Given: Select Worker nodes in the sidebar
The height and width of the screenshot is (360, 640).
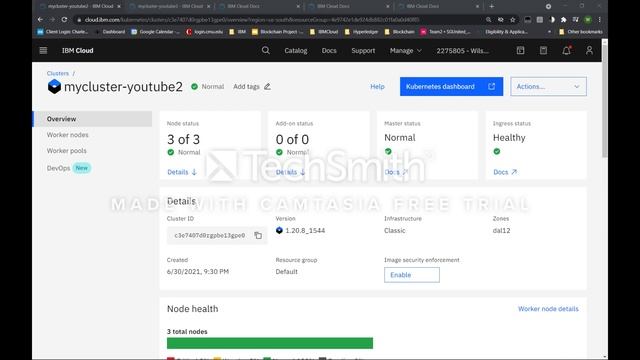Looking at the screenshot, I should pyautogui.click(x=67, y=135).
